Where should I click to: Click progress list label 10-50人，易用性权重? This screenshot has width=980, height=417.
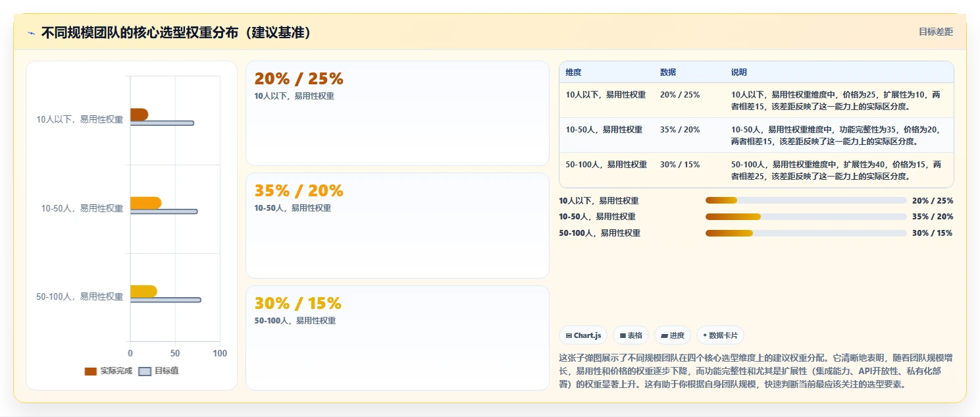pos(598,217)
